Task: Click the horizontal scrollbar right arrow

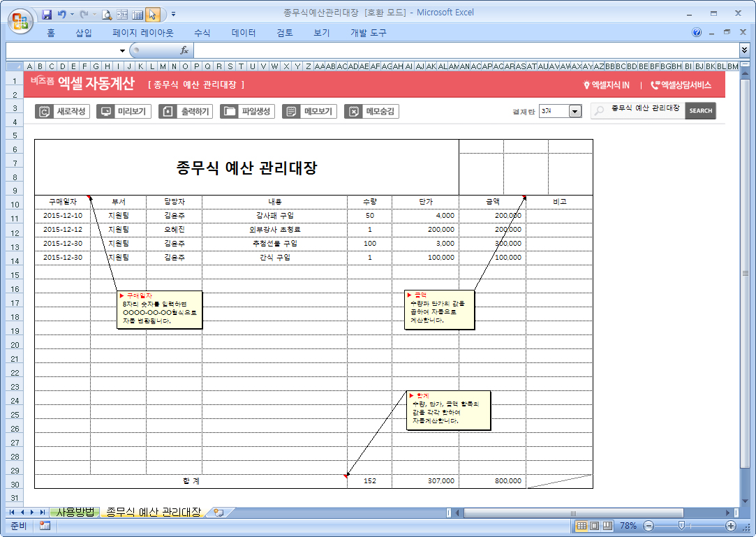Action: 727,513
